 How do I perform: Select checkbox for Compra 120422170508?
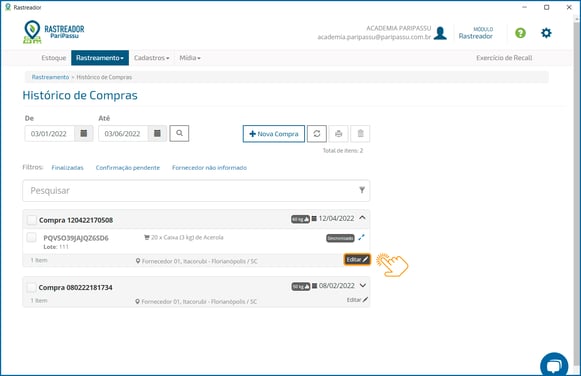[31, 220]
